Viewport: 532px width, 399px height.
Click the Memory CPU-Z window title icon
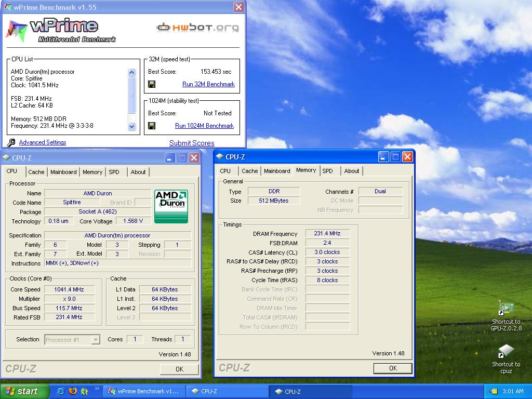[220, 157]
